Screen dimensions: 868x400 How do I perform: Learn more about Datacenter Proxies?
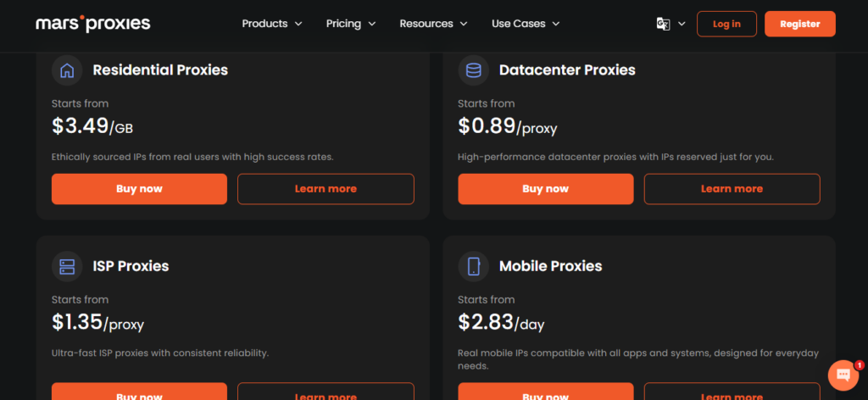point(732,189)
